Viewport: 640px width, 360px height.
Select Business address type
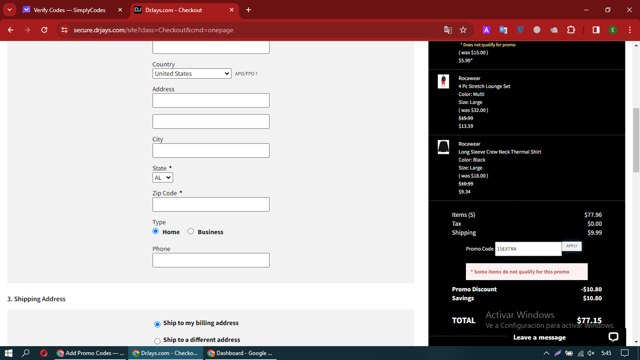tap(191, 231)
